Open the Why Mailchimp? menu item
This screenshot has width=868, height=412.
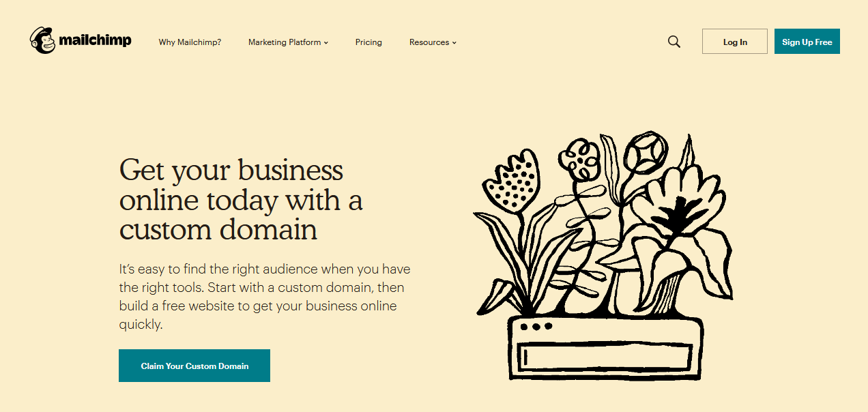(x=190, y=42)
